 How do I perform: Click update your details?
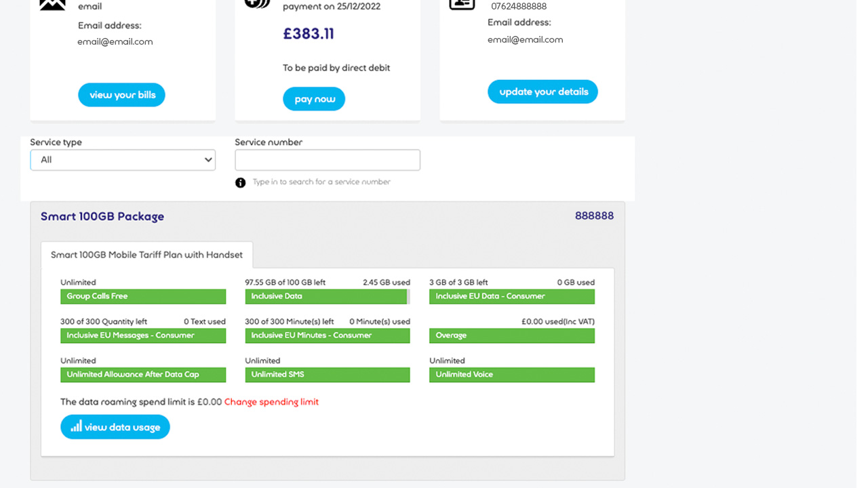(x=542, y=92)
